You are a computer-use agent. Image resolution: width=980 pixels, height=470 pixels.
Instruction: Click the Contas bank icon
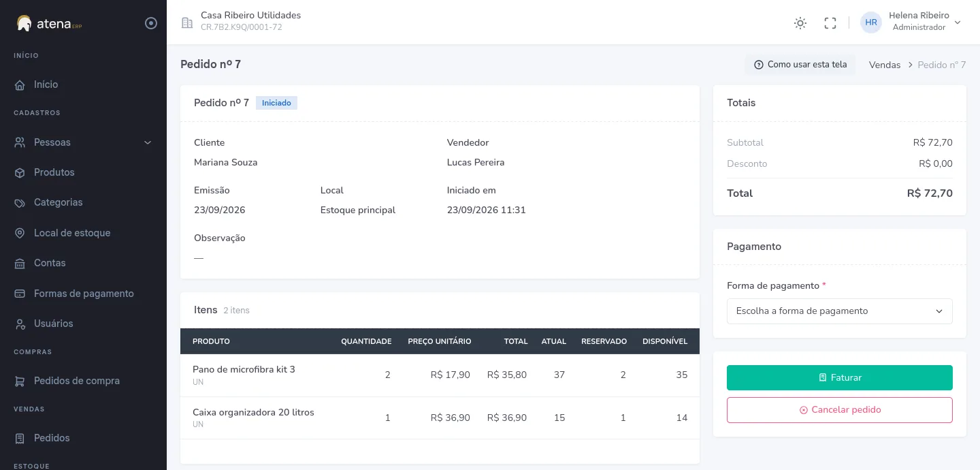[20, 263]
